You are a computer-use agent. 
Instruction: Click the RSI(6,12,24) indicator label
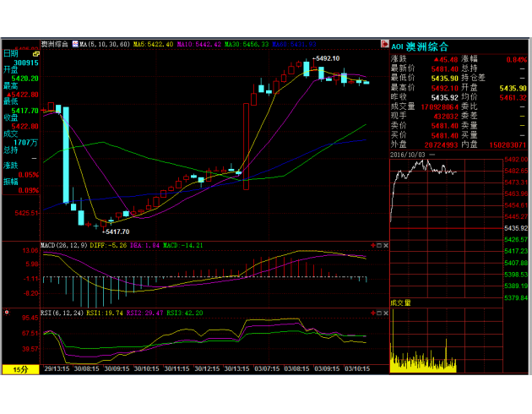[62, 313]
